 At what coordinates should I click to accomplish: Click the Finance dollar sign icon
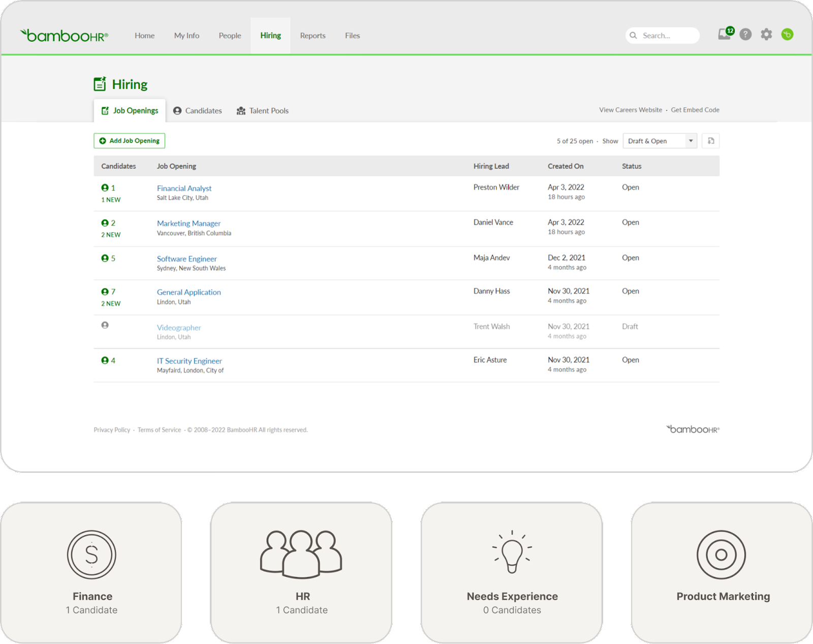[91, 555]
